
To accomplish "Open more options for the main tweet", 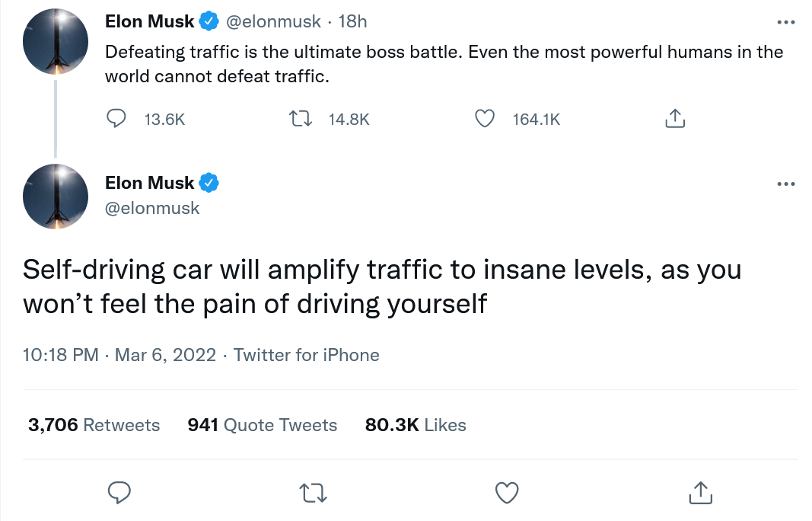I will (x=785, y=184).
